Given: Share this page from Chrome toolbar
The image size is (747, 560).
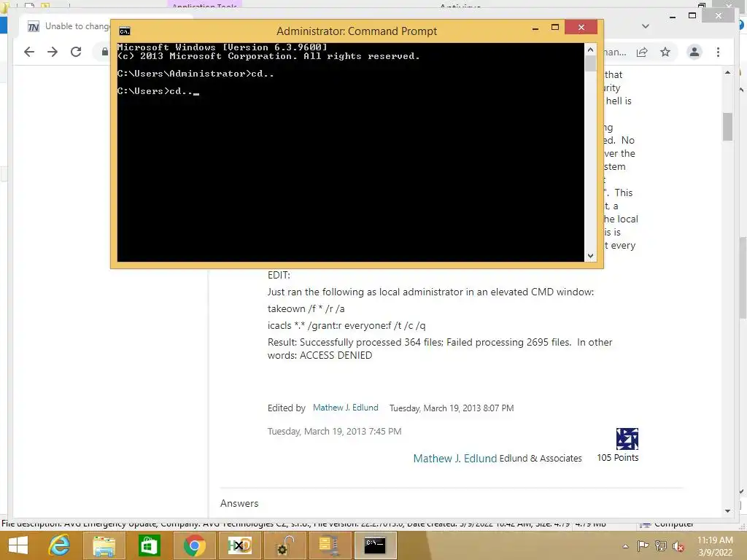Looking at the screenshot, I should (x=642, y=52).
